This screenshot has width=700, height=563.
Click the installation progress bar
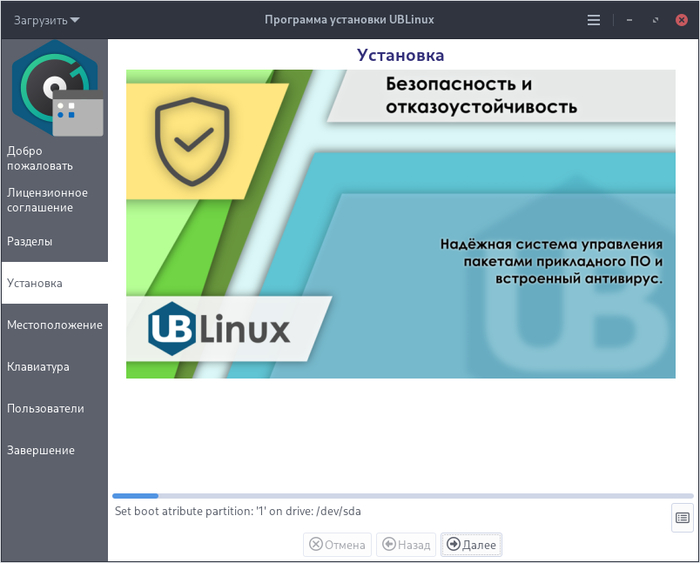point(403,496)
